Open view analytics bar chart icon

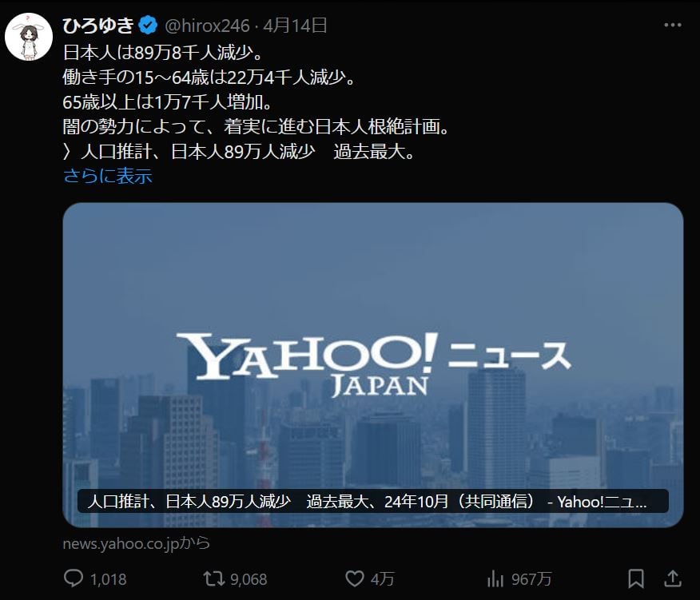(x=495, y=579)
